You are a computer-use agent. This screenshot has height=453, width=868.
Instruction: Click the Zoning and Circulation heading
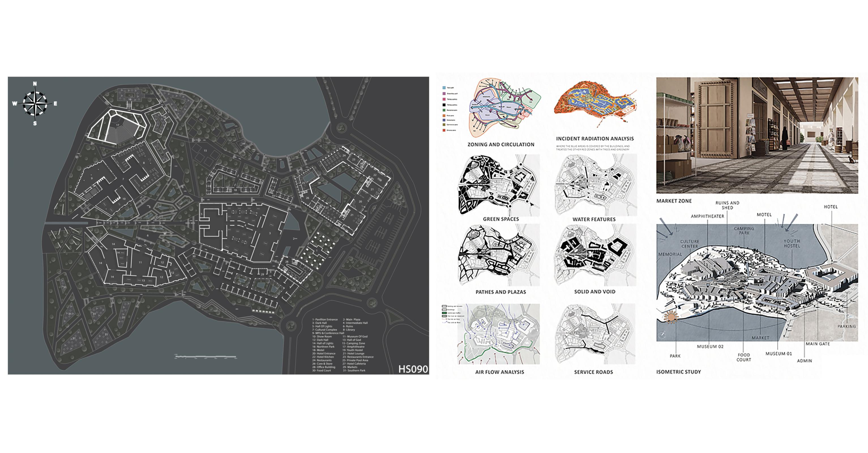point(501,145)
